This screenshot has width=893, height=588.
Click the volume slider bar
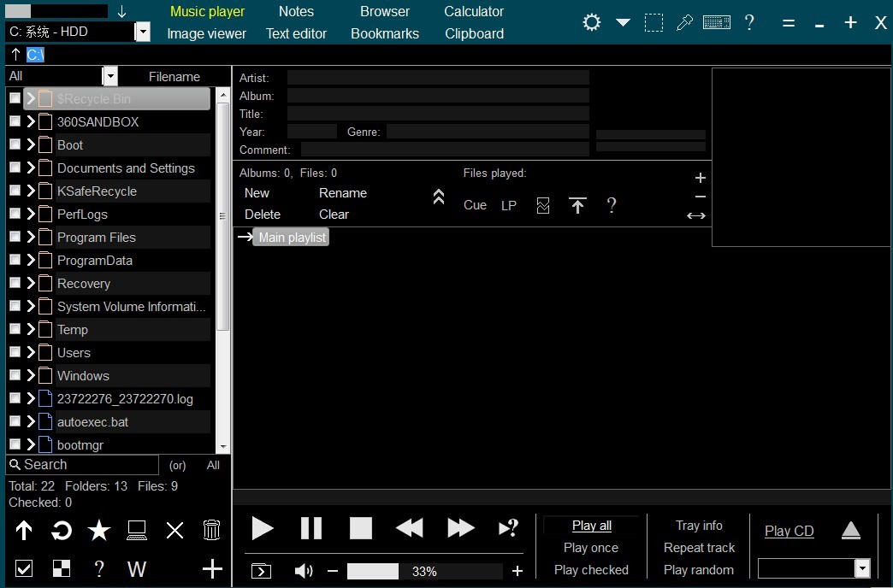(424, 571)
